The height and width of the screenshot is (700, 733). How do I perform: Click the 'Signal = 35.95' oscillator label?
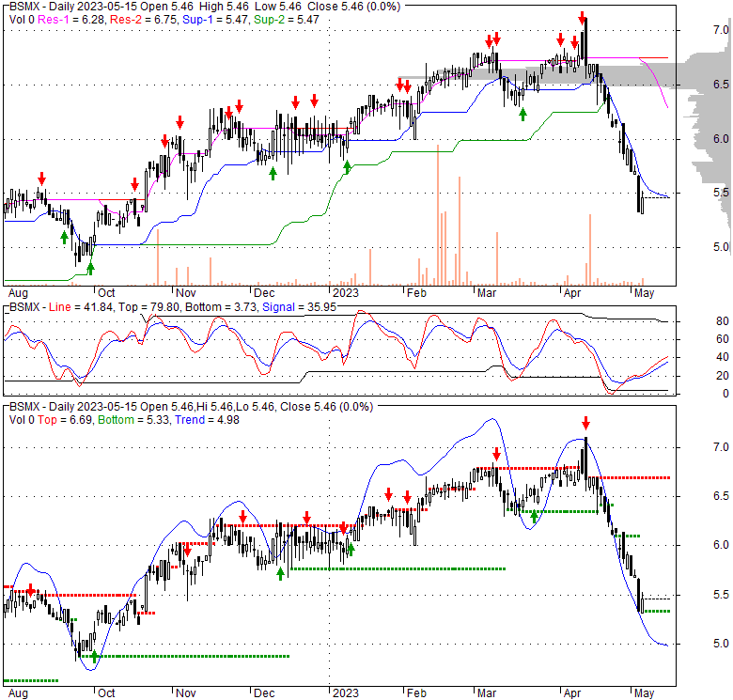click(x=299, y=307)
